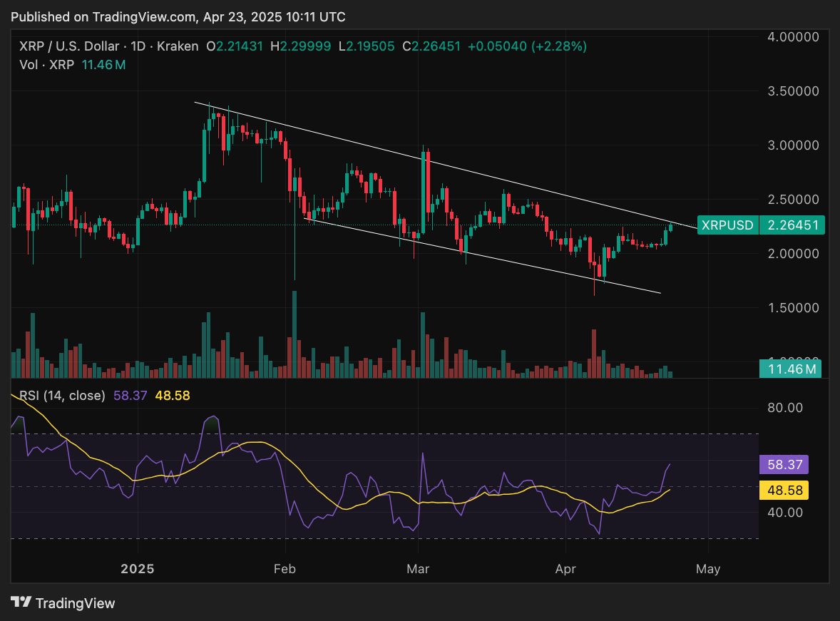Click the 4.00000 price axis label
This screenshot has width=840, height=621.
coord(793,37)
